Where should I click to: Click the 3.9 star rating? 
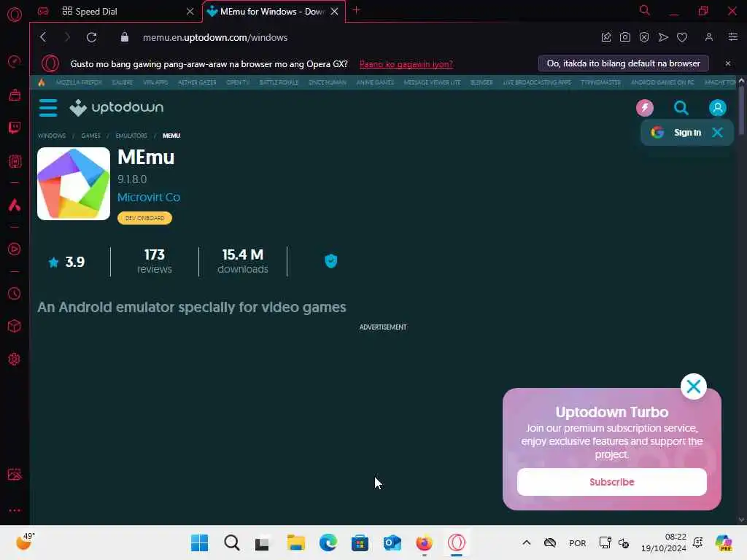coord(66,262)
